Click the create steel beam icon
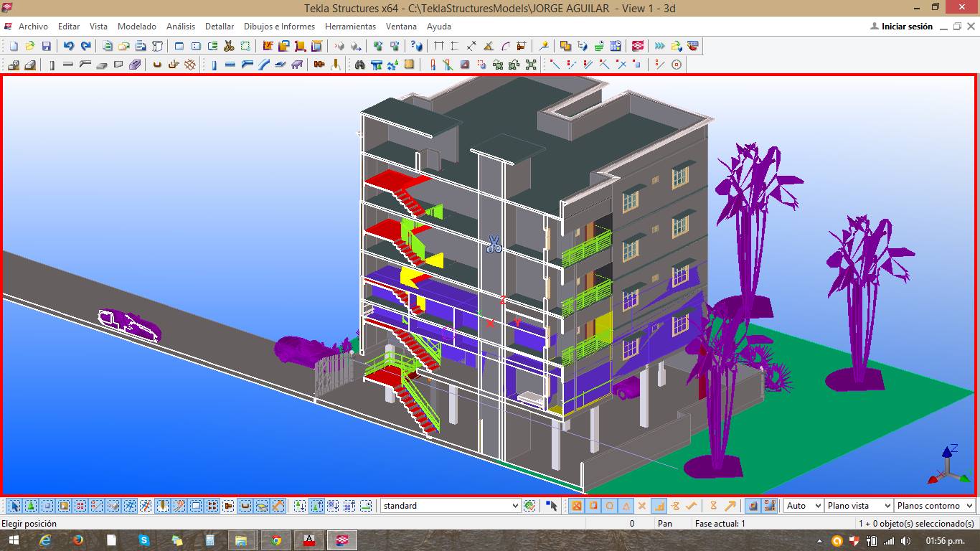The height and width of the screenshot is (551, 980). [x=230, y=65]
